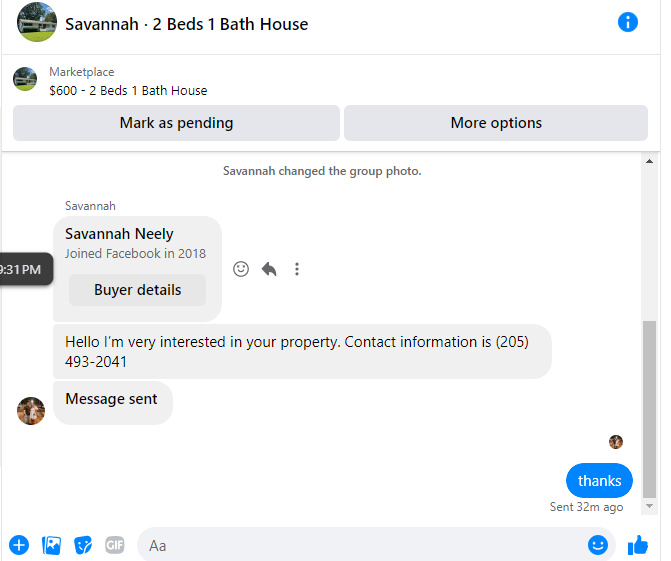Viewport: 671px width, 561px height.
Task: Click the chat scrollbar thumb
Action: [649, 410]
